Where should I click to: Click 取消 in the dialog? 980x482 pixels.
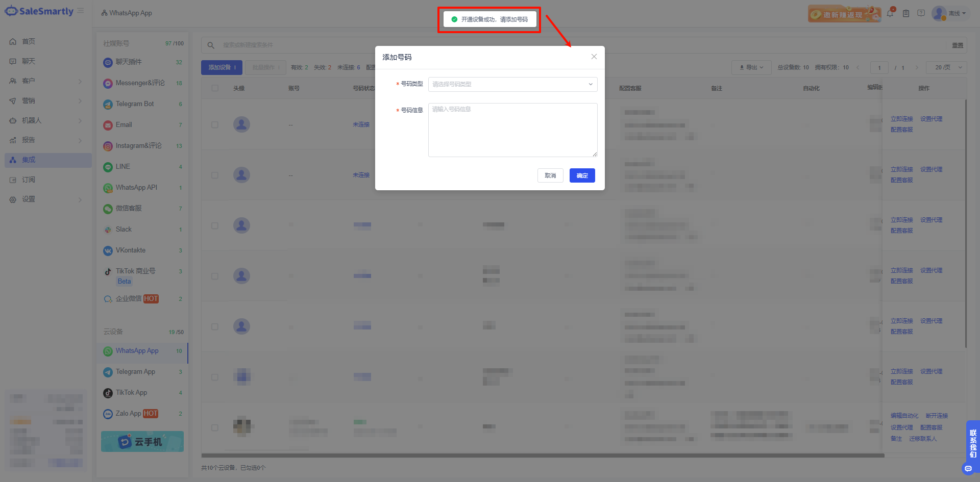(550, 175)
